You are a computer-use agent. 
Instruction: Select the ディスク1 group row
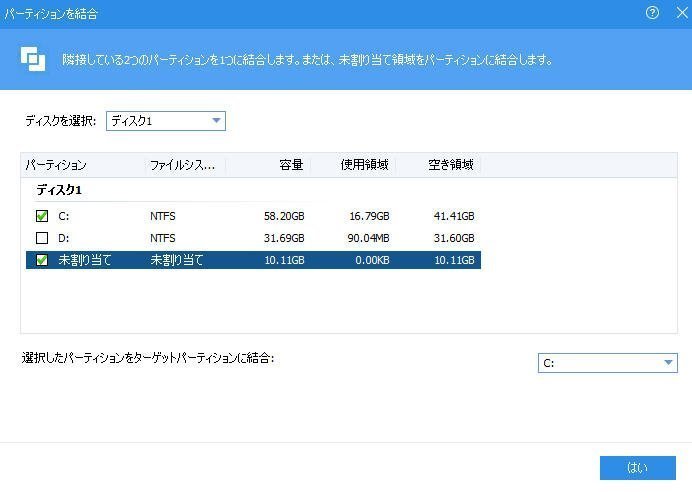point(59,190)
